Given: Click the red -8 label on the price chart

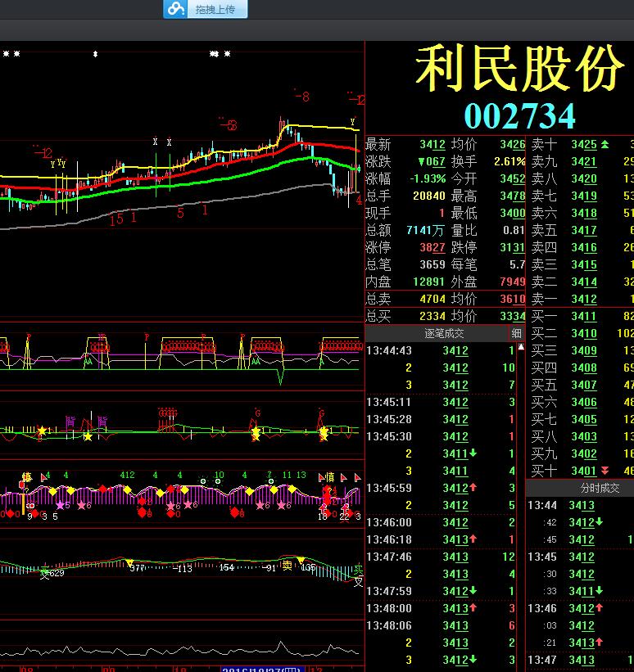Looking at the screenshot, I should (x=303, y=97).
